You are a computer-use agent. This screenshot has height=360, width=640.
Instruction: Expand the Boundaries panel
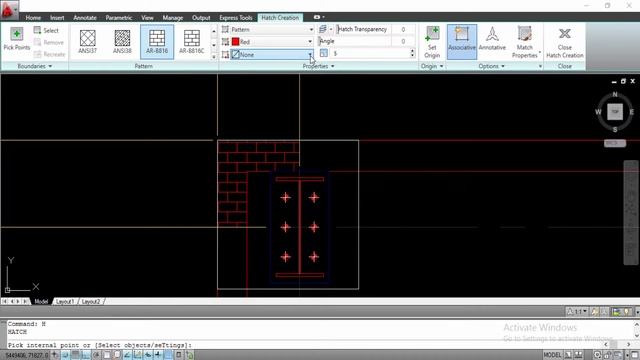point(35,66)
